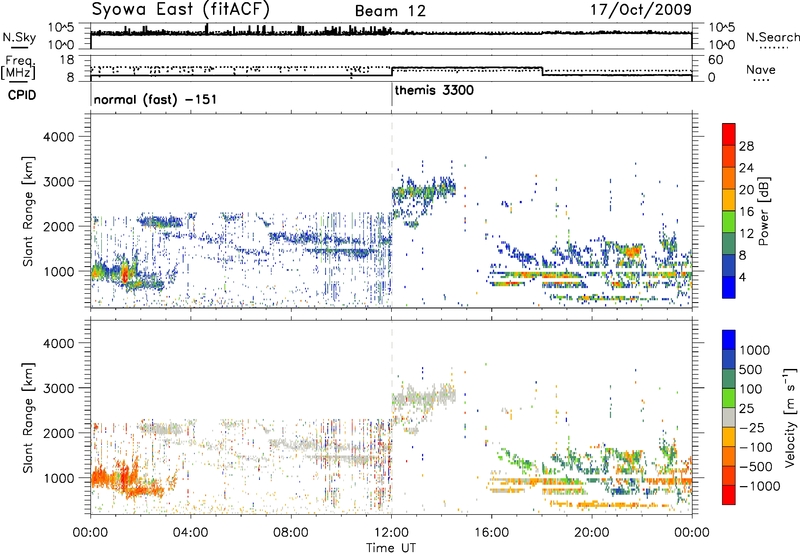This screenshot has height=554, width=800.
Task: Select the "themis 3300" CPID text
Action: click(x=434, y=90)
